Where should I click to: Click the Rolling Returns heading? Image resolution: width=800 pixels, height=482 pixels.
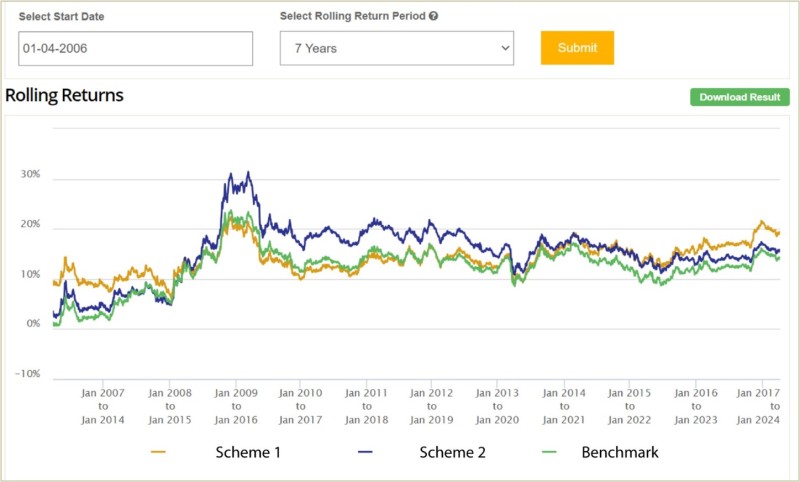(x=65, y=96)
